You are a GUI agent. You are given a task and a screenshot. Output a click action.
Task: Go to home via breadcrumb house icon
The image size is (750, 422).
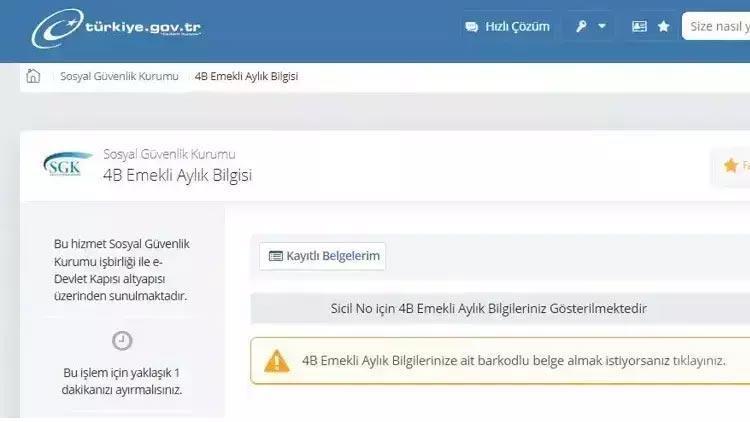coord(33,76)
